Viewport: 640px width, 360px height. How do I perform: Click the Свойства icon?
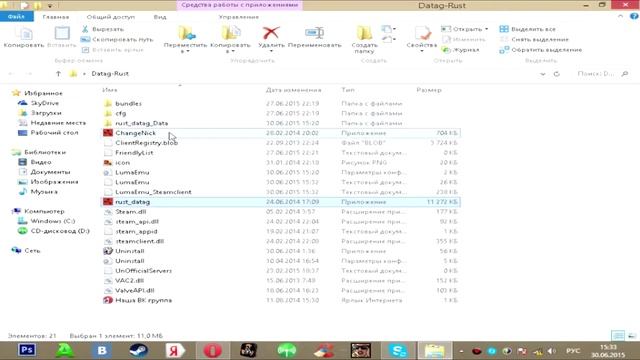(422, 33)
